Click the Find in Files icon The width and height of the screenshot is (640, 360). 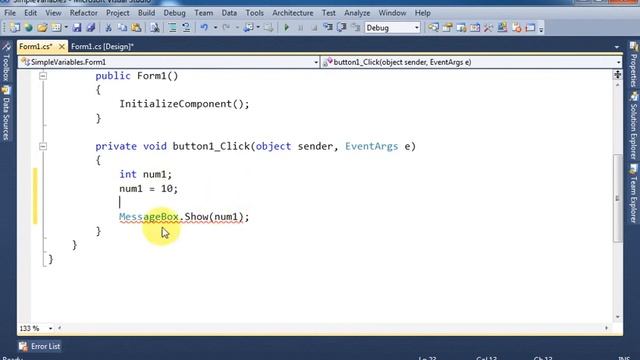pos(155,28)
